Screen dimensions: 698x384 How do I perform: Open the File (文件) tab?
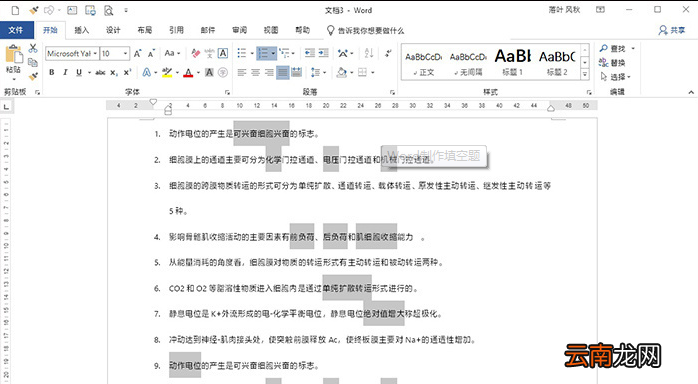(x=16, y=30)
